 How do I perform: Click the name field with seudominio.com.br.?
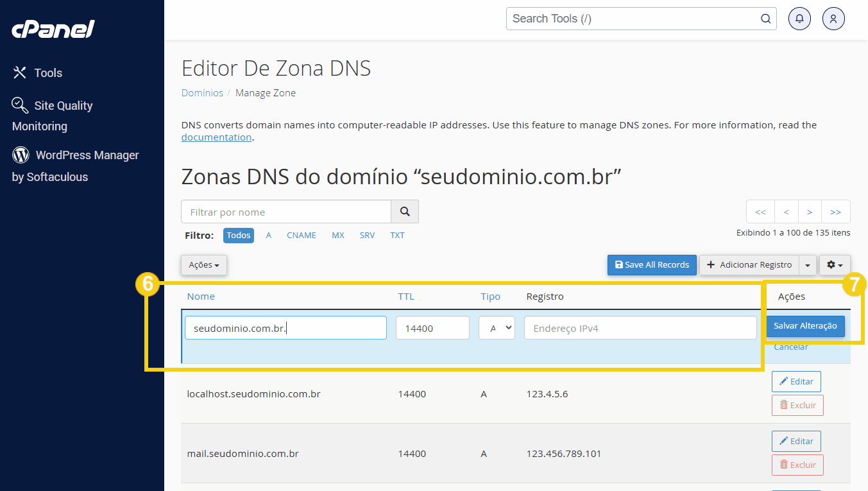click(x=286, y=328)
